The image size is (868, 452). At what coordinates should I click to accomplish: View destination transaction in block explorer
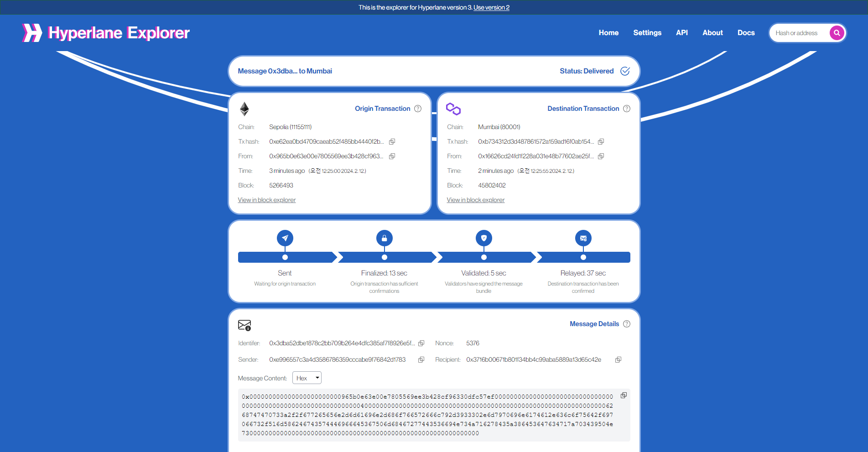pos(476,200)
